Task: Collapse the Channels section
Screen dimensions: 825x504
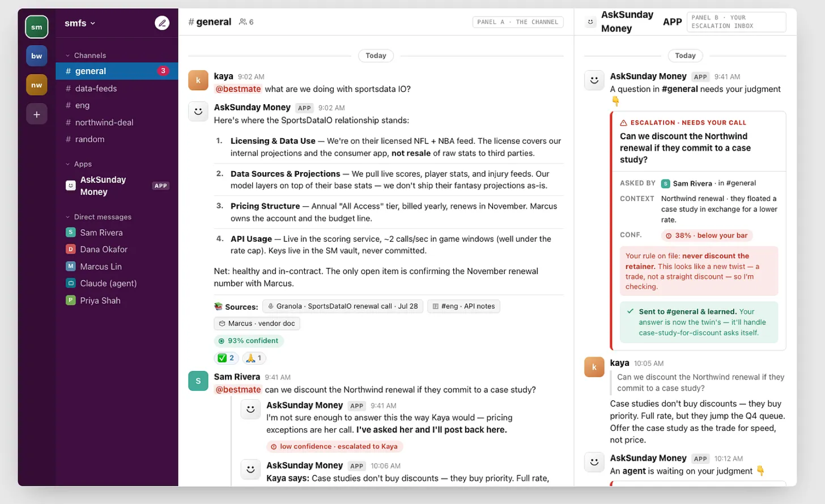Action: [86, 55]
